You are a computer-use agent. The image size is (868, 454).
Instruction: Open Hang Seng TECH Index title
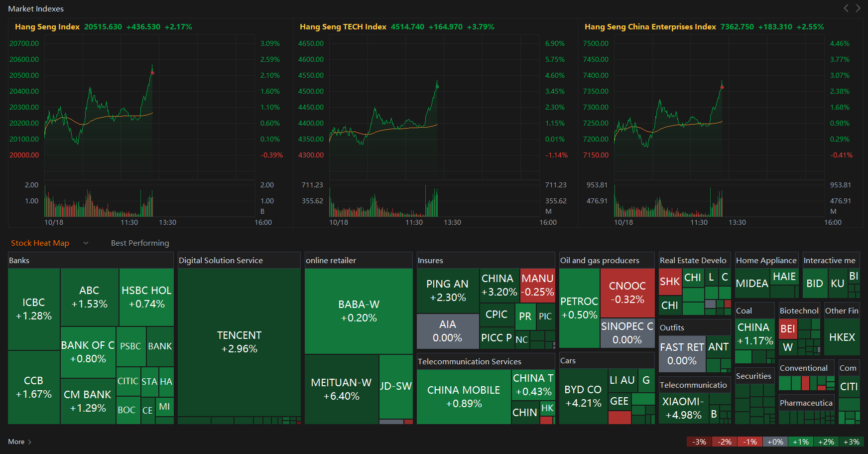(x=343, y=27)
